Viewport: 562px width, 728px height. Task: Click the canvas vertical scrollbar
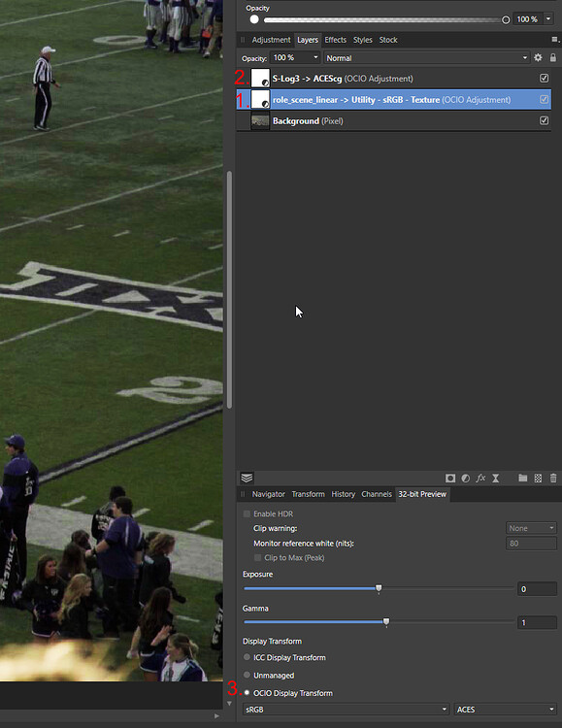coord(229,290)
